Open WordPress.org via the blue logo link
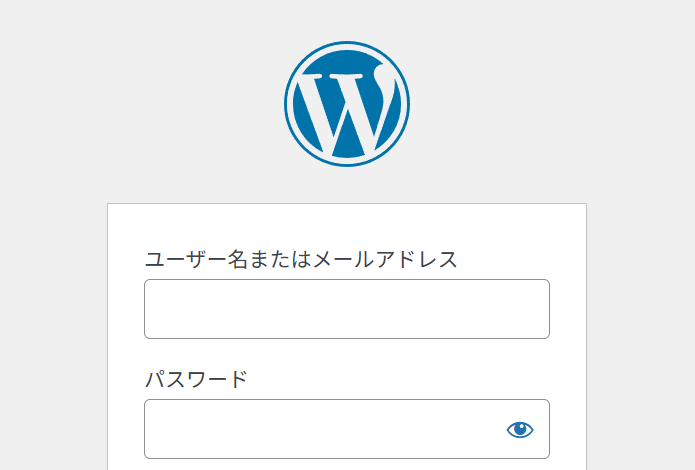The width and height of the screenshot is (695, 470). coord(347,104)
